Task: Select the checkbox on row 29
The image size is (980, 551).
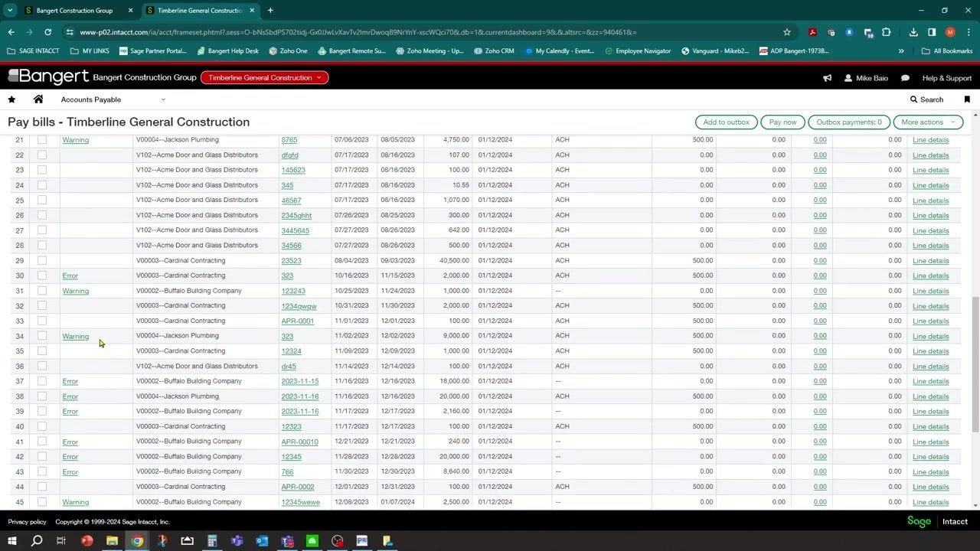Action: [42, 260]
